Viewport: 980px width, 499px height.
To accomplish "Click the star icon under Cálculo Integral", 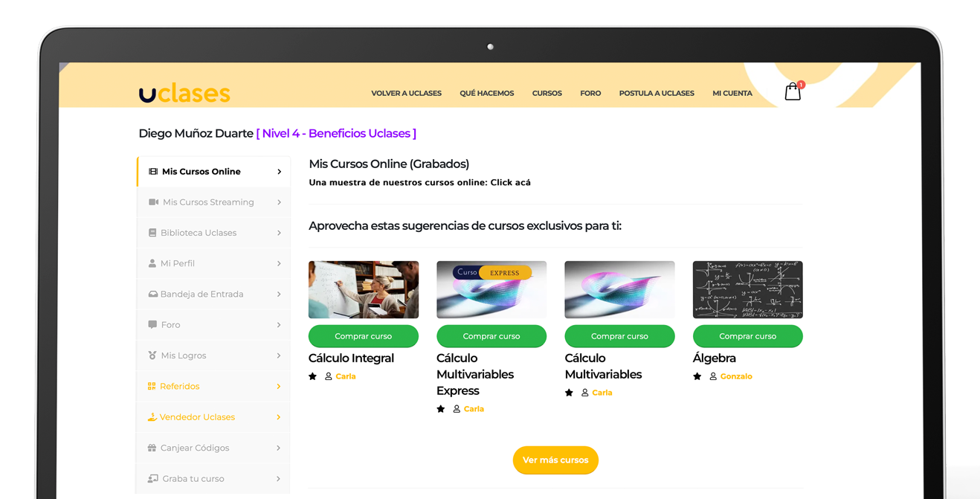I will click(x=313, y=376).
